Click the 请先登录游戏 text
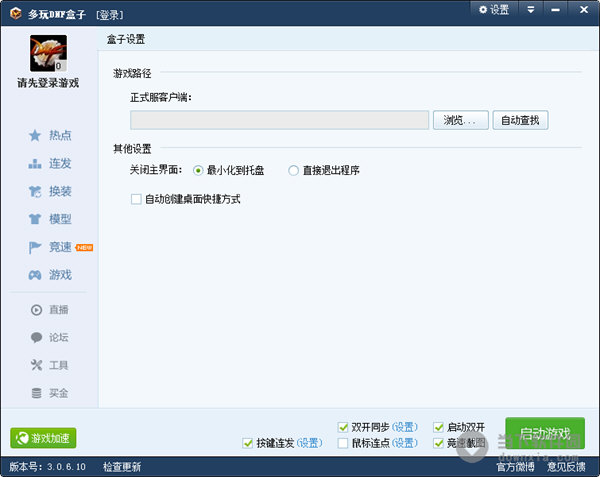Viewport: 600px width, 477px height. (48, 83)
